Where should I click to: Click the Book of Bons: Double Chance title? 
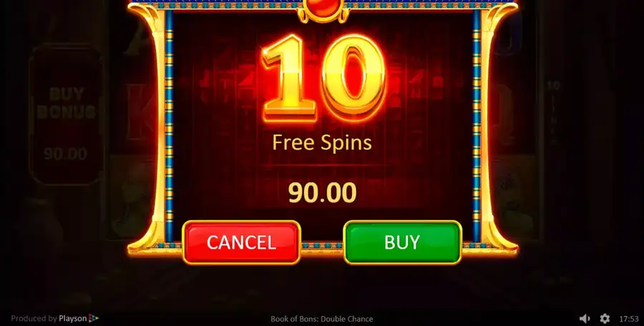(321, 319)
